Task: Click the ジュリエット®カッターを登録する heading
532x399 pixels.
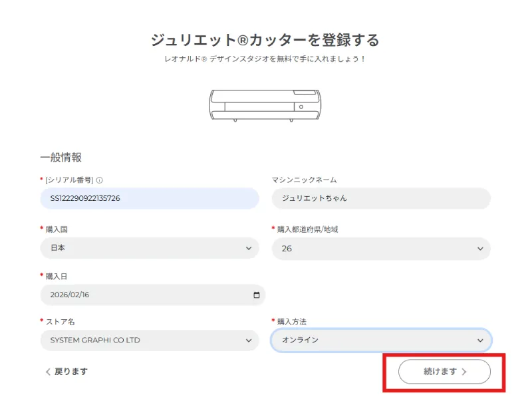Action: pos(265,40)
